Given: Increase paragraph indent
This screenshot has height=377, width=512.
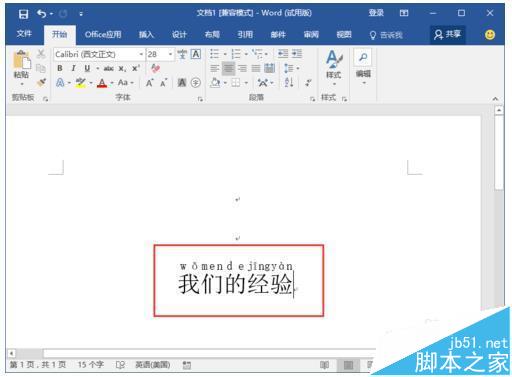Looking at the screenshot, I should pos(297,54).
